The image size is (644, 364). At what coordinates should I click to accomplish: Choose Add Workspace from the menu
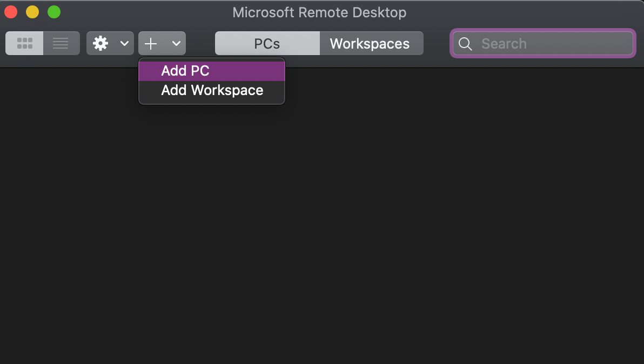pos(212,90)
